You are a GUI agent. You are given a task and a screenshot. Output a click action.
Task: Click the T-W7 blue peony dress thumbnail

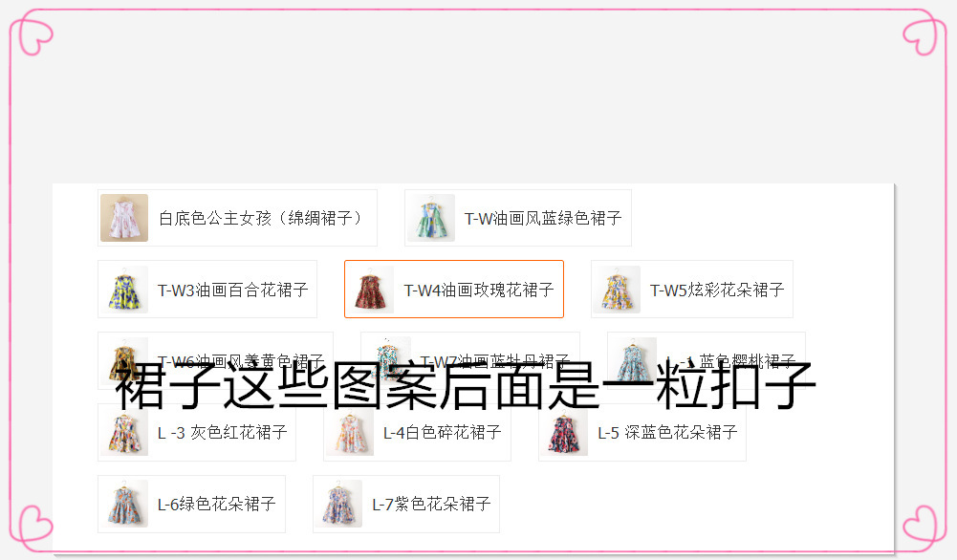pyautogui.click(x=387, y=360)
